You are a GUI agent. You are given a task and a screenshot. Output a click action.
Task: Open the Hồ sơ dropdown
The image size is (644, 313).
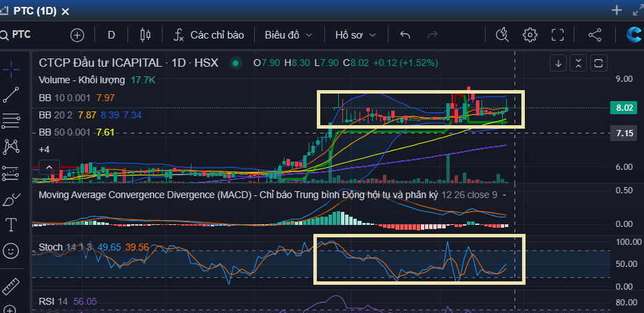[x=355, y=35]
